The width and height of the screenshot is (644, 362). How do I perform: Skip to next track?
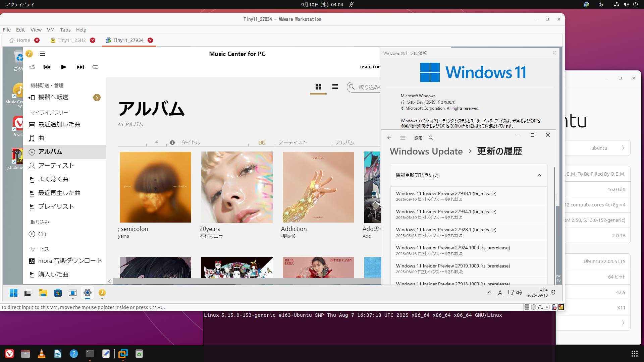pos(80,67)
